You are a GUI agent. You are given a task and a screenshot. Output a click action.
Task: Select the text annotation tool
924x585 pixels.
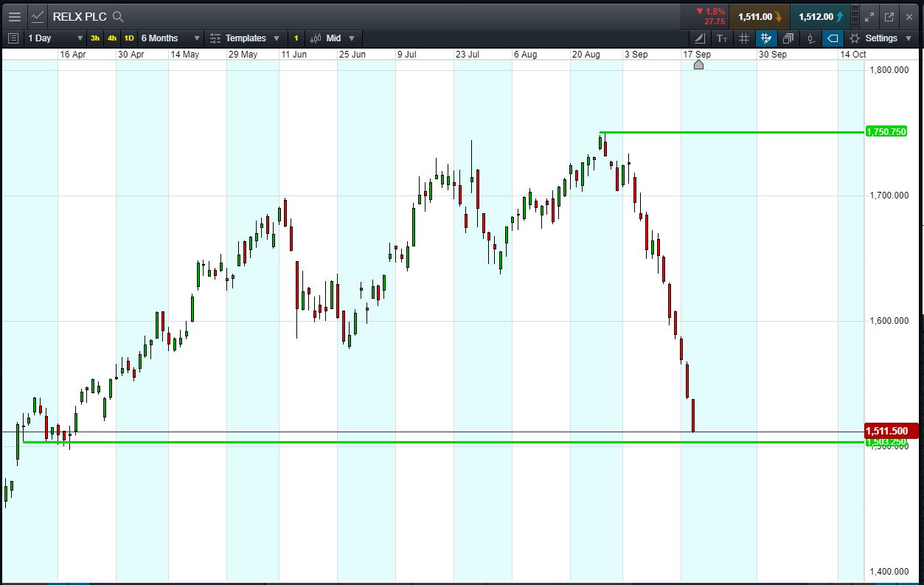(x=722, y=38)
